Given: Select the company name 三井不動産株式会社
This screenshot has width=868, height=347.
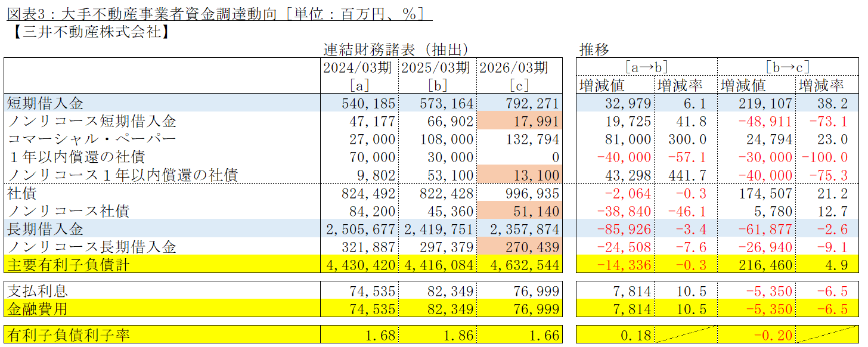Looking at the screenshot, I should point(91,31).
